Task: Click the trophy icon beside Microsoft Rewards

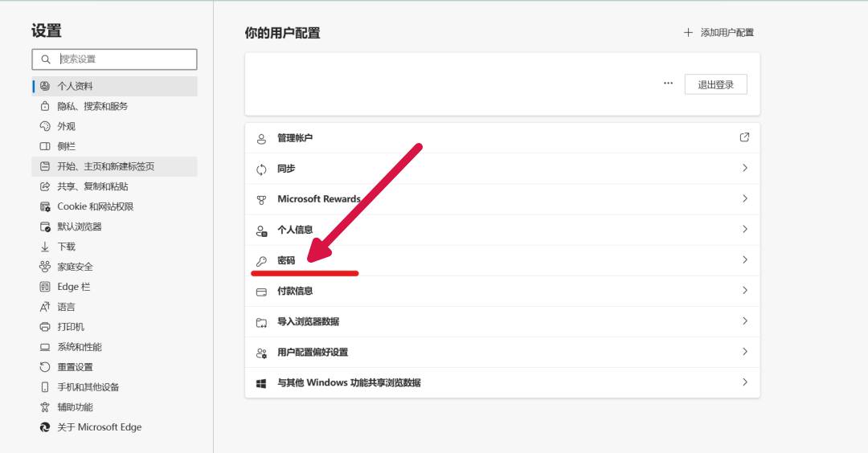Action: tap(261, 200)
